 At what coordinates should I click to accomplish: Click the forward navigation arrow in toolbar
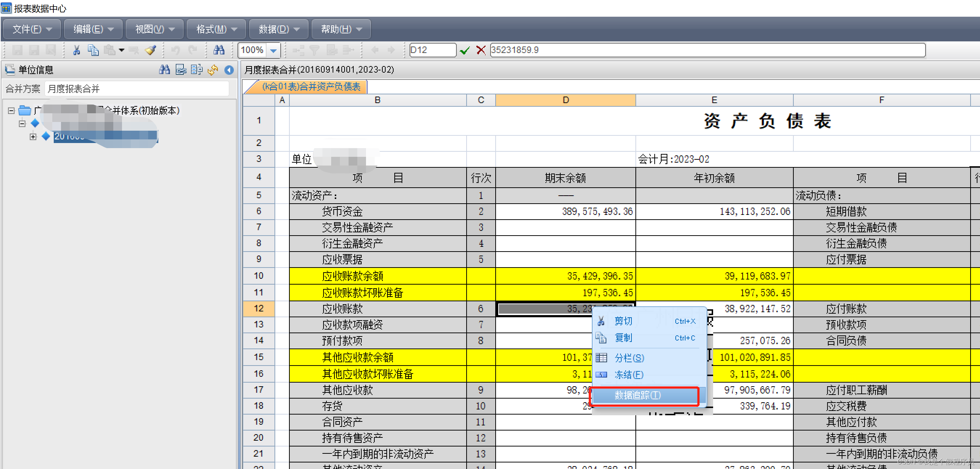coord(391,50)
